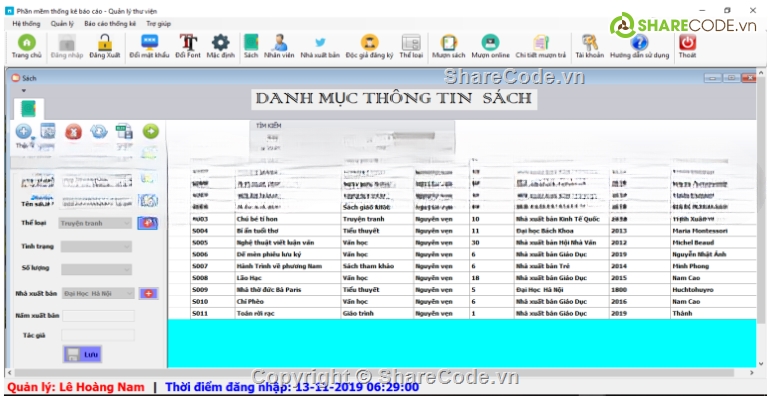
Task: Open the Thể loại toolbar icon
Action: [411, 47]
